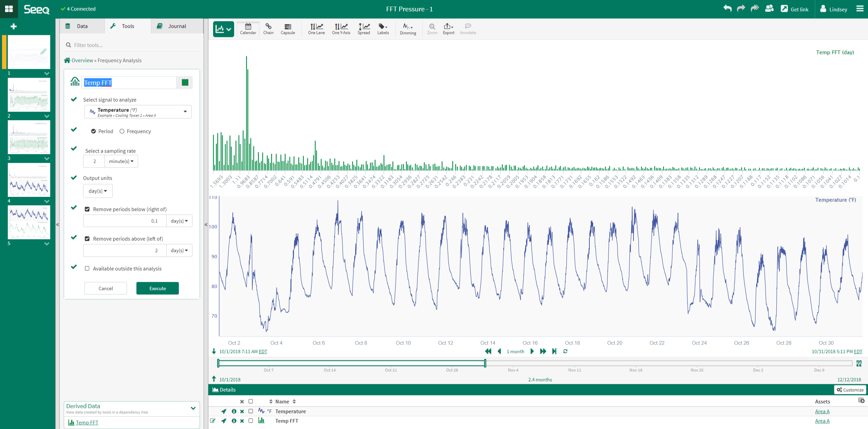The height and width of the screenshot is (429, 868).
Task: Uncheck Remove periods above (left of)
Action: (87, 238)
